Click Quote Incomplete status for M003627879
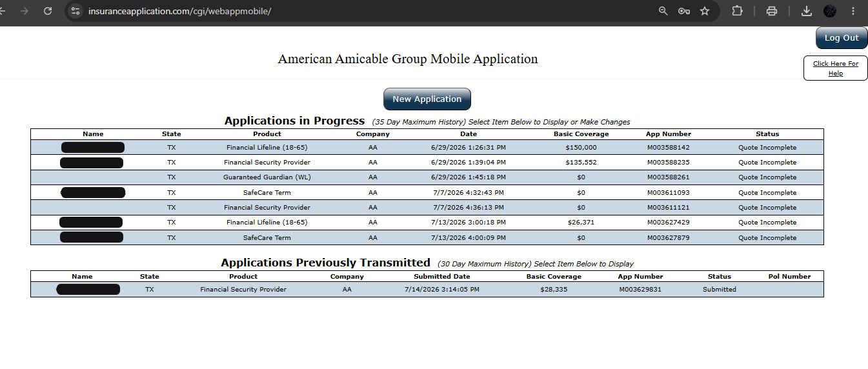The image size is (868, 369). [x=767, y=237]
